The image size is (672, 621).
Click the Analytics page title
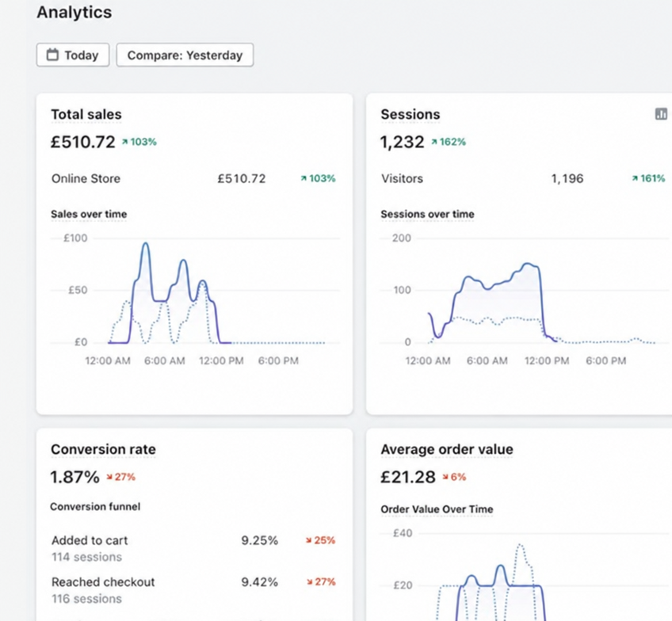74,12
